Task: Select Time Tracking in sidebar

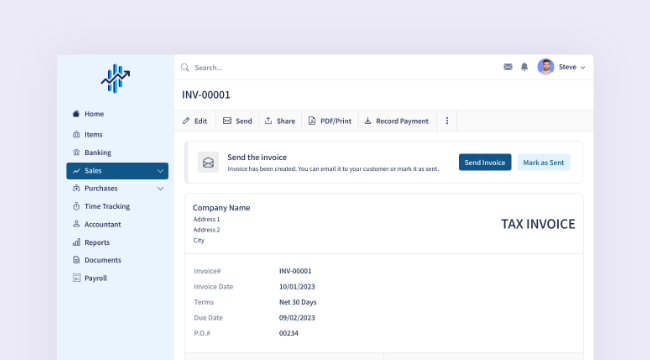Action: [x=107, y=206]
